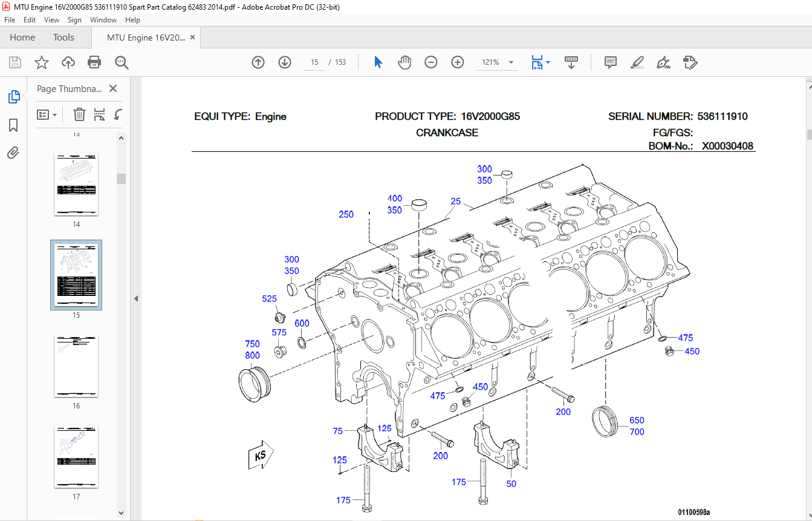Viewport: 812px width, 521px height.
Task: Switch to the Home tab
Action: click(x=22, y=37)
